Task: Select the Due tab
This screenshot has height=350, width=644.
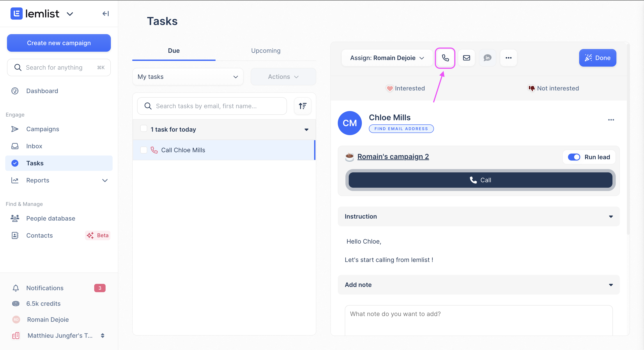Action: pyautogui.click(x=174, y=50)
